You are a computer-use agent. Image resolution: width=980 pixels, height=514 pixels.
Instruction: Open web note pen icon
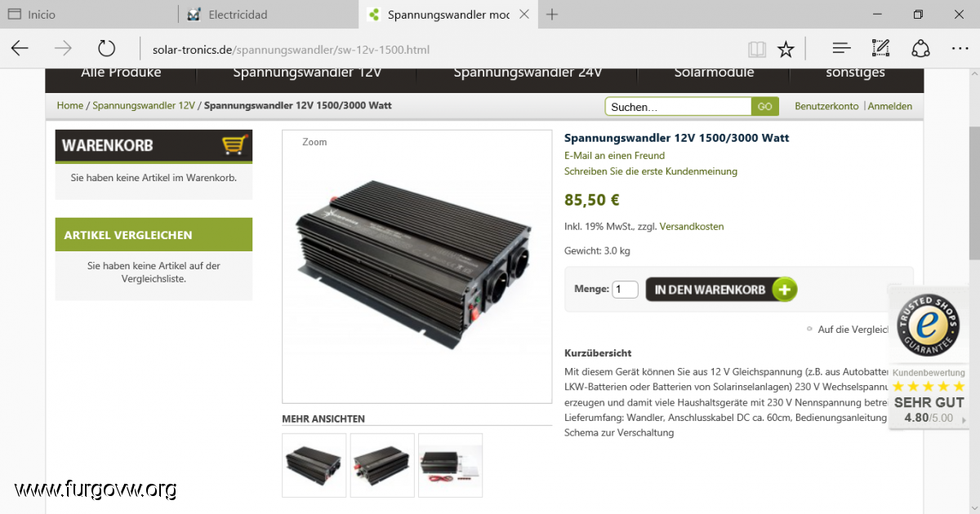tap(880, 49)
